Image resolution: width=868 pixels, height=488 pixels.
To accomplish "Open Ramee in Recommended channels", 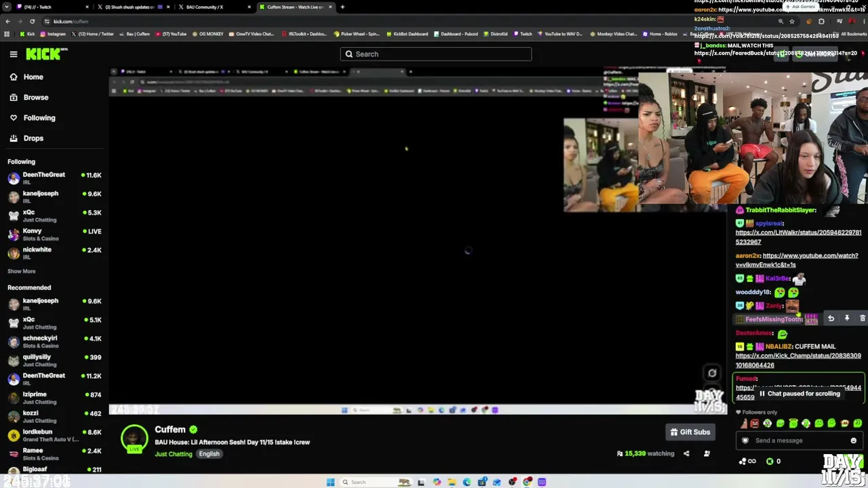I will 54,453.
